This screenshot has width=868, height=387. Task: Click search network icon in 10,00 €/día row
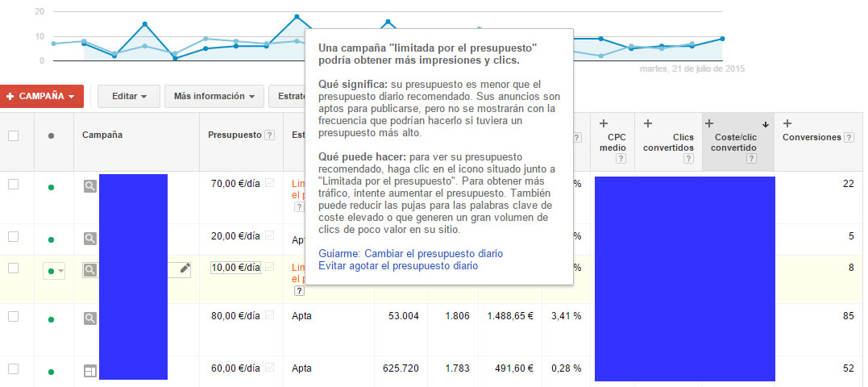pyautogui.click(x=90, y=270)
